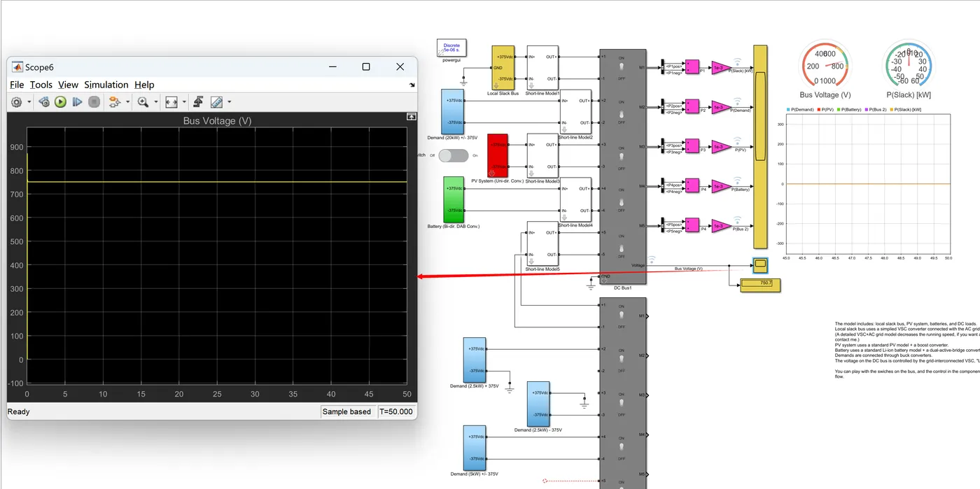Open Scope configuration properties gear

point(17,102)
